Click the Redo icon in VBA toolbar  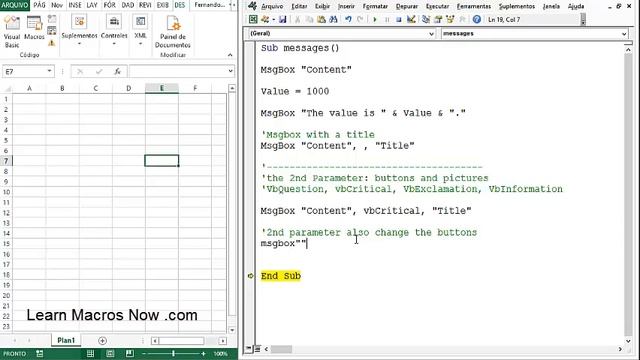[x=360, y=19]
